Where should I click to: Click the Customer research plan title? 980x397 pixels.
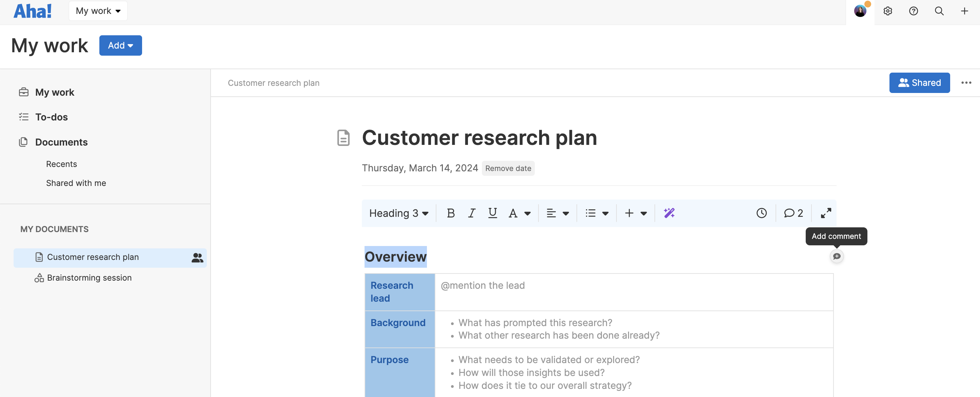(479, 137)
